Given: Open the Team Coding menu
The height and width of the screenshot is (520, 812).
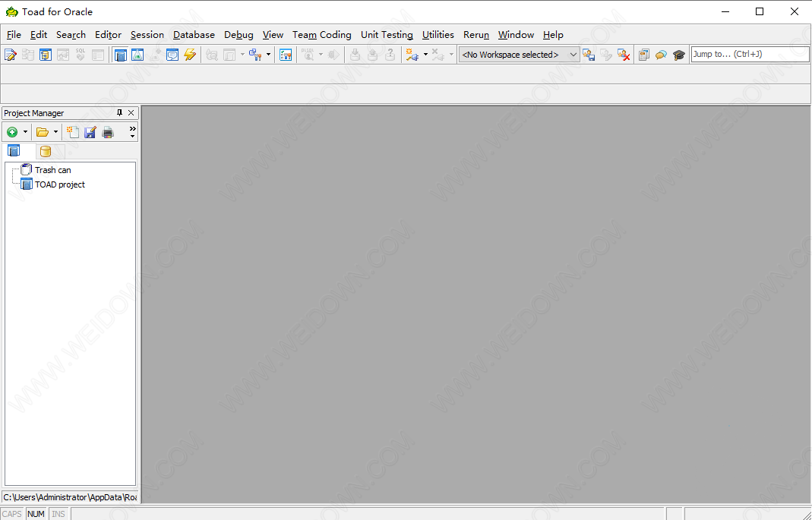Looking at the screenshot, I should tap(322, 35).
